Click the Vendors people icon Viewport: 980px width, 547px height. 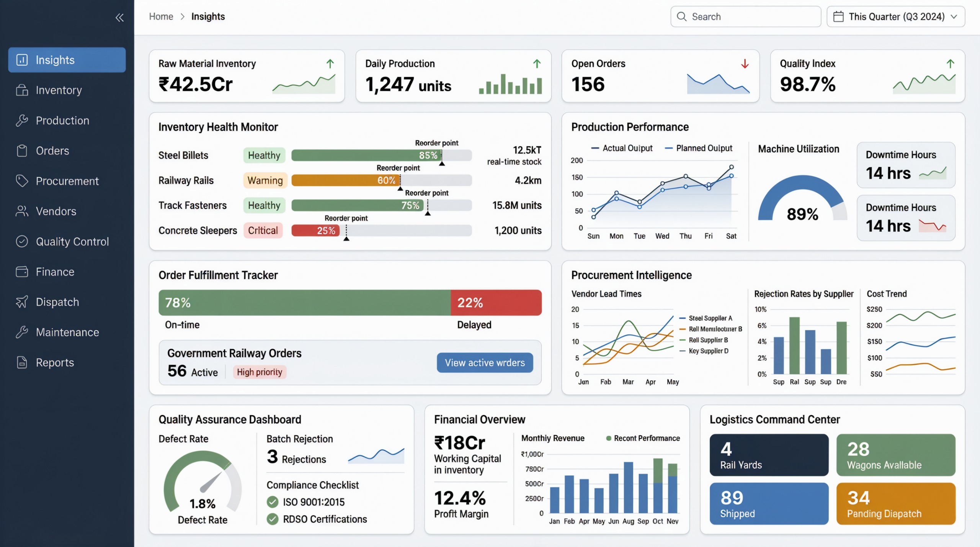[22, 211]
